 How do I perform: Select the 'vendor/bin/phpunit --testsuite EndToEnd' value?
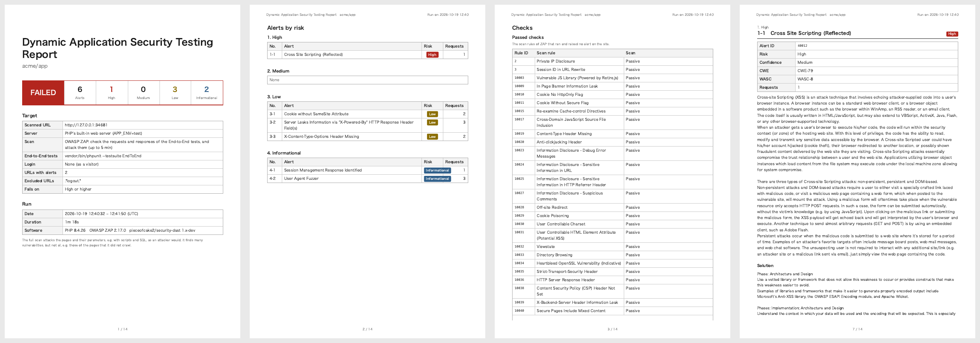pyautogui.click(x=103, y=156)
